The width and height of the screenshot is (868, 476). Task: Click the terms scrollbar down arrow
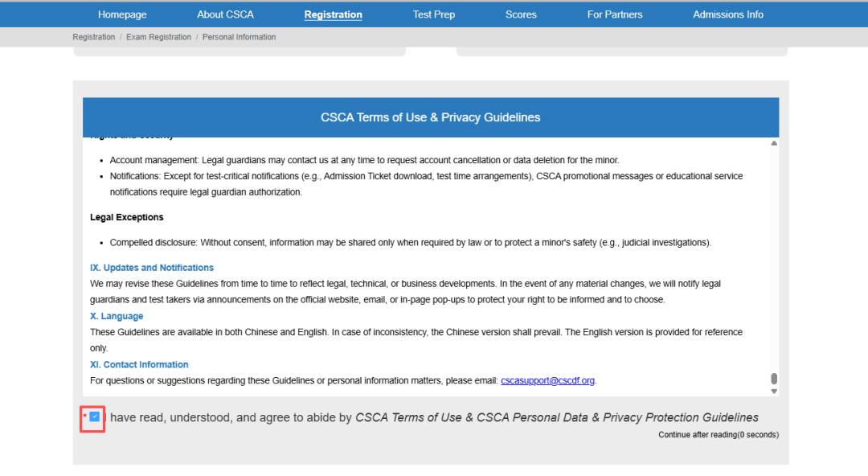coord(774,391)
